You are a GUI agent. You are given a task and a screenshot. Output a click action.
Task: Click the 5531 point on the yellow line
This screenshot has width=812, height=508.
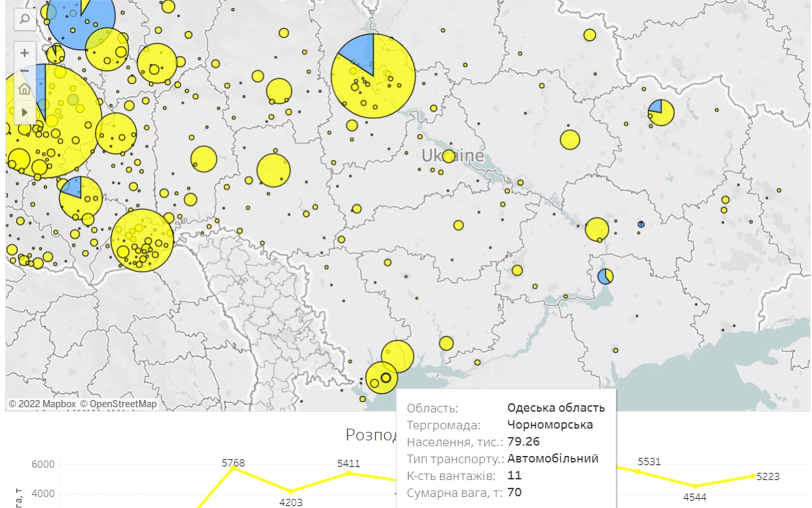[638, 471]
